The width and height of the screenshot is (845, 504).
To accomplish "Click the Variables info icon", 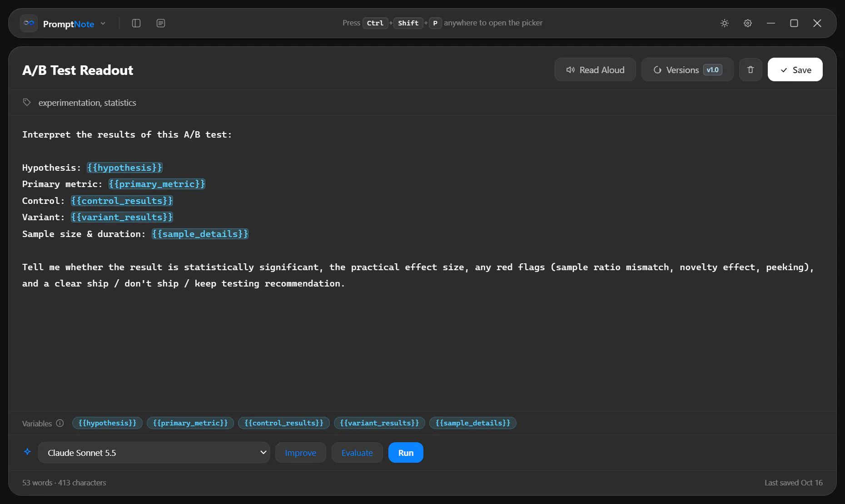I will (60, 423).
